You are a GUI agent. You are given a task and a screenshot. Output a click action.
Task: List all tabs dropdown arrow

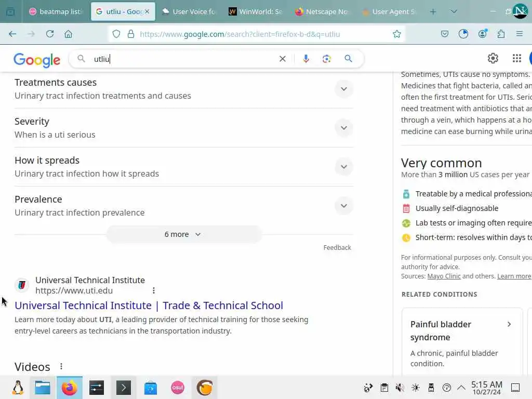coord(454,11)
